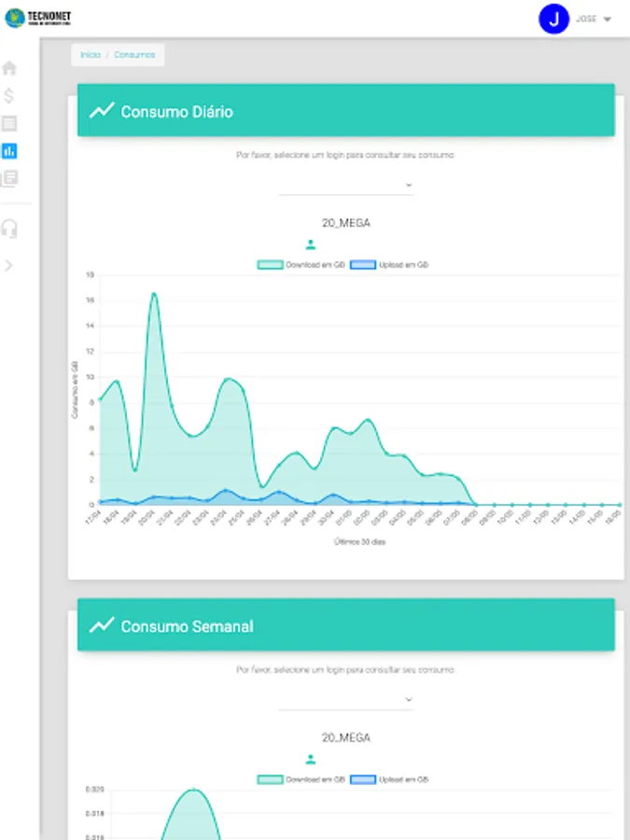Viewport: 630px width, 840px height.
Task: Open login dropdown under Consumo Diário
Action: [x=346, y=186]
